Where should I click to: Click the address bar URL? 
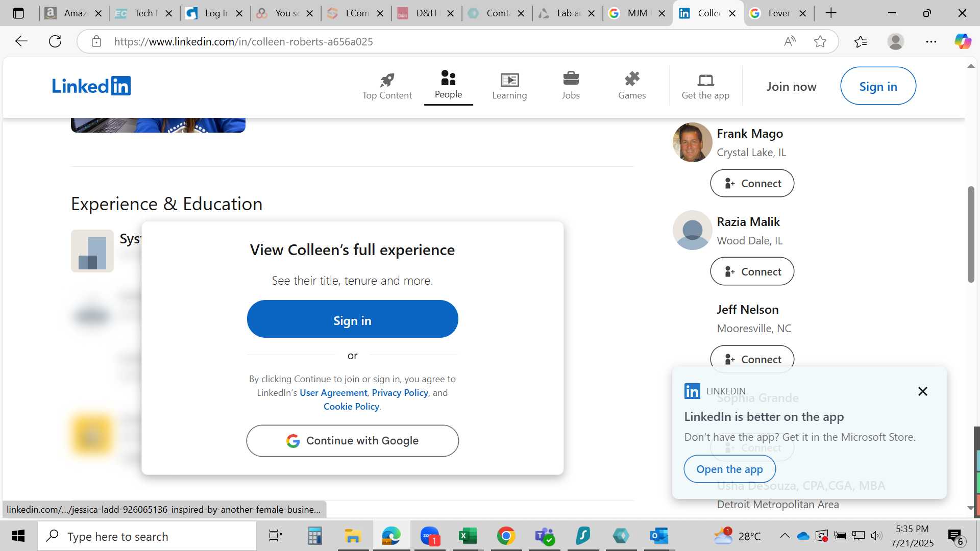[x=243, y=41]
